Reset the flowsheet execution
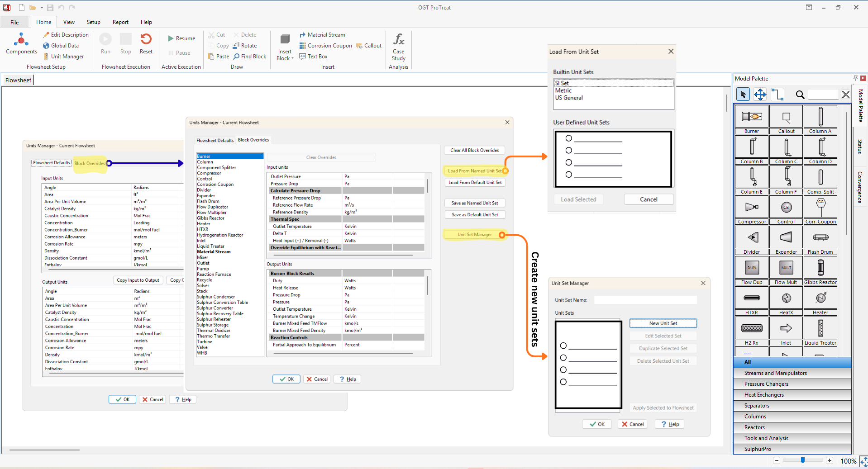Screen dimensions: 868x469 click(x=146, y=44)
